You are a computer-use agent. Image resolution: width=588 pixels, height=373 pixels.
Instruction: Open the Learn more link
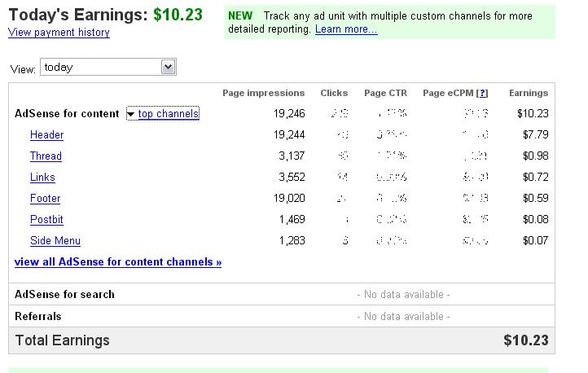click(346, 29)
